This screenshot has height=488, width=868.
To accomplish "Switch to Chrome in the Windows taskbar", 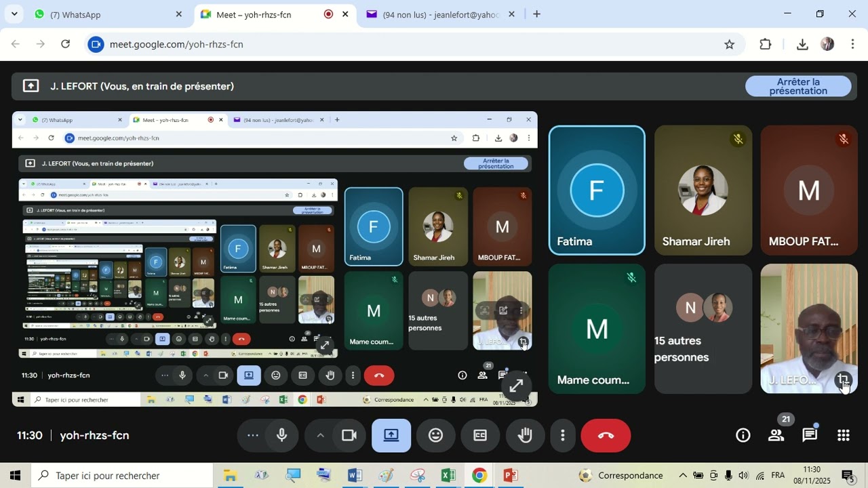I will click(479, 476).
